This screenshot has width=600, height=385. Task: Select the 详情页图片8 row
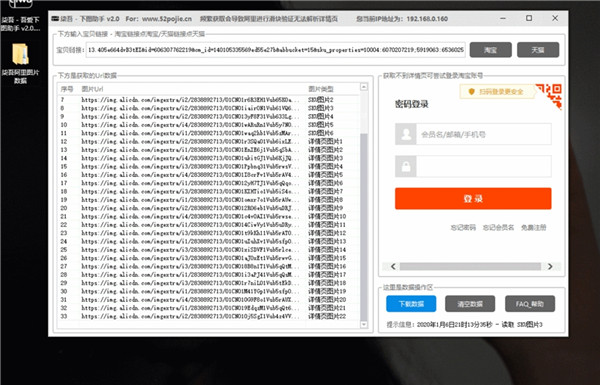tap(209, 200)
